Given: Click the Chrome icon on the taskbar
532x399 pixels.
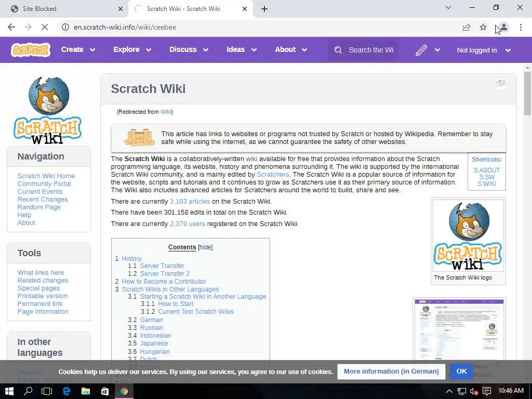Looking at the screenshot, I should tap(124, 391).
